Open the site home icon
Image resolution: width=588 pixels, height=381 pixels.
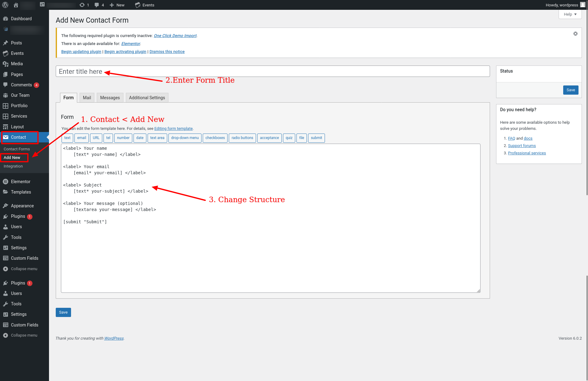16,5
